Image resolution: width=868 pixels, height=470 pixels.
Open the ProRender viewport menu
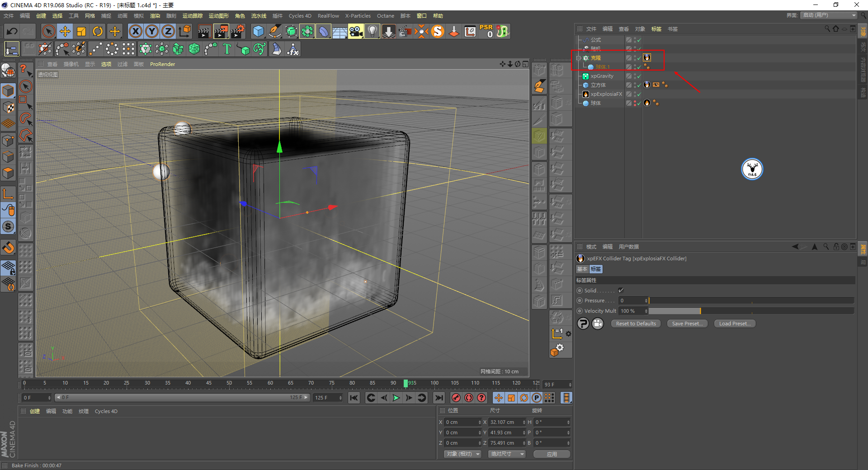click(162, 64)
